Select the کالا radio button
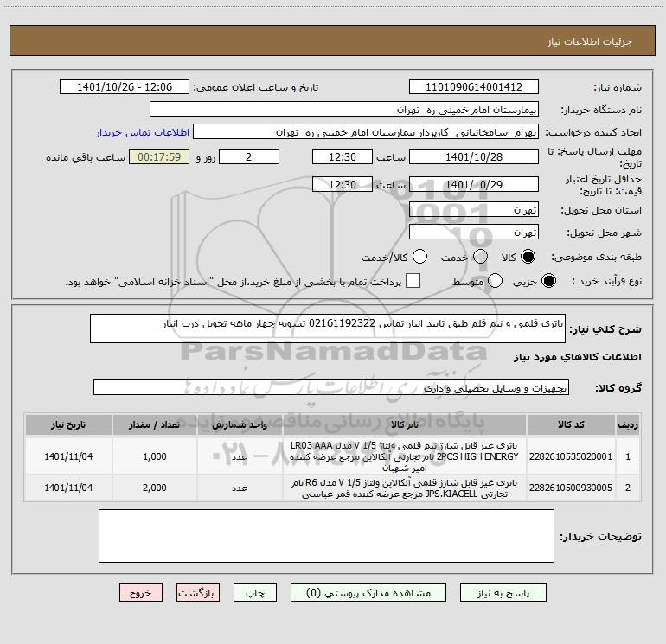This screenshot has width=666, height=644. tap(528, 257)
